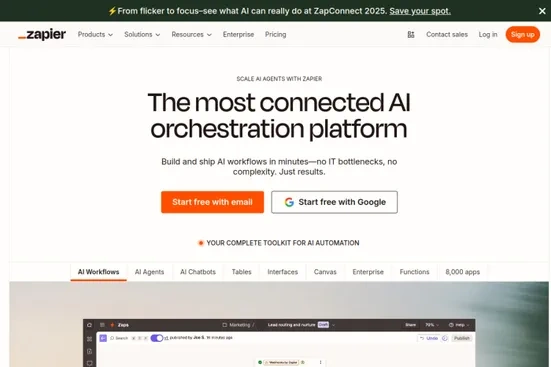The image size is (551, 367).
Task: Expand the chevron after the Draft badge
Action: tap(333, 325)
